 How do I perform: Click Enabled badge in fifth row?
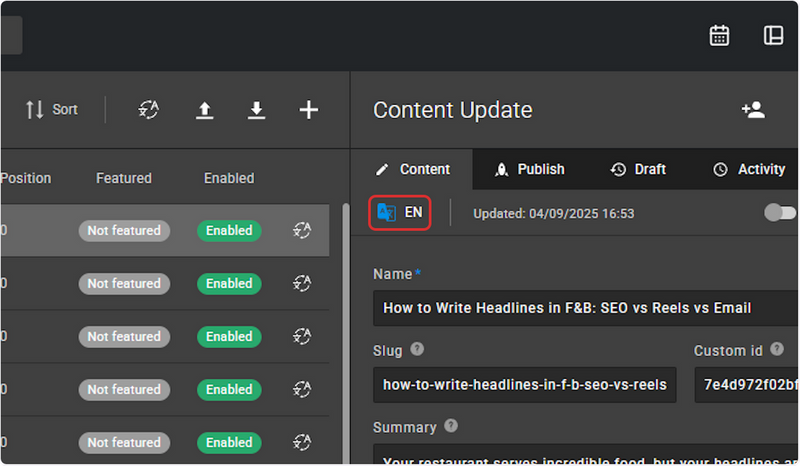point(229,443)
